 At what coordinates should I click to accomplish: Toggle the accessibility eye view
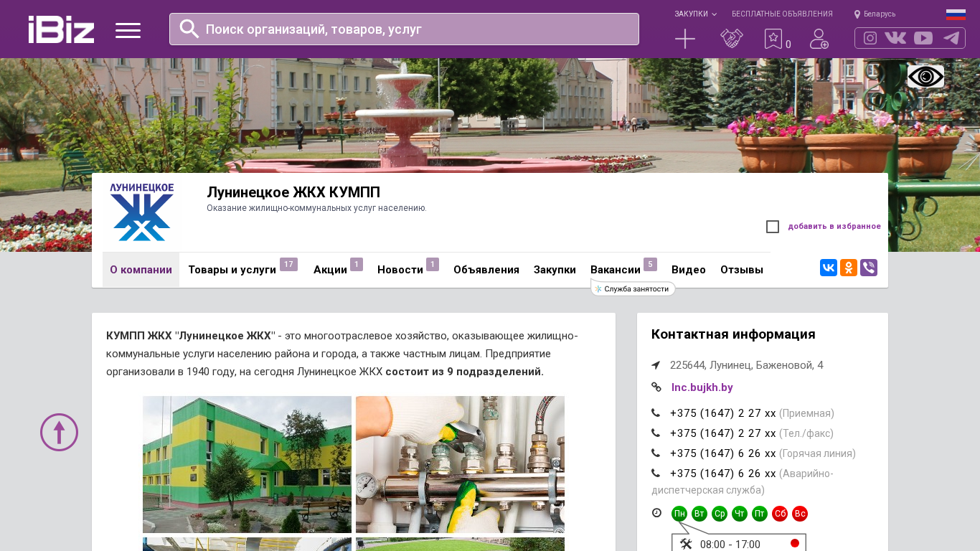925,76
